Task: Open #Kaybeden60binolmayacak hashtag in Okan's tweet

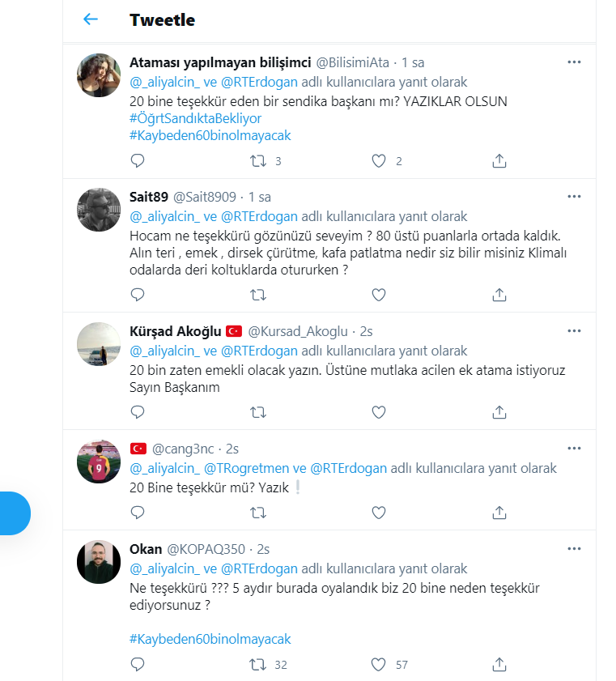Action: (x=210, y=639)
